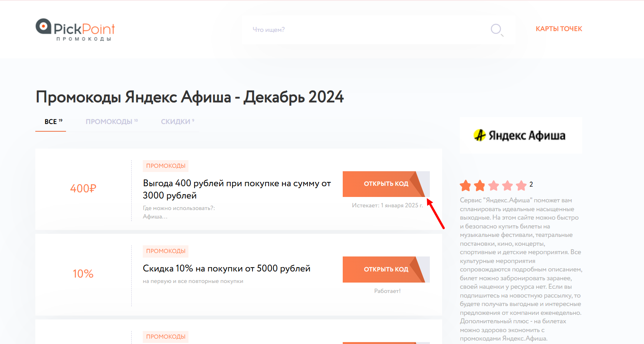
Task: Rate with the fourth star
Action: coord(507,186)
